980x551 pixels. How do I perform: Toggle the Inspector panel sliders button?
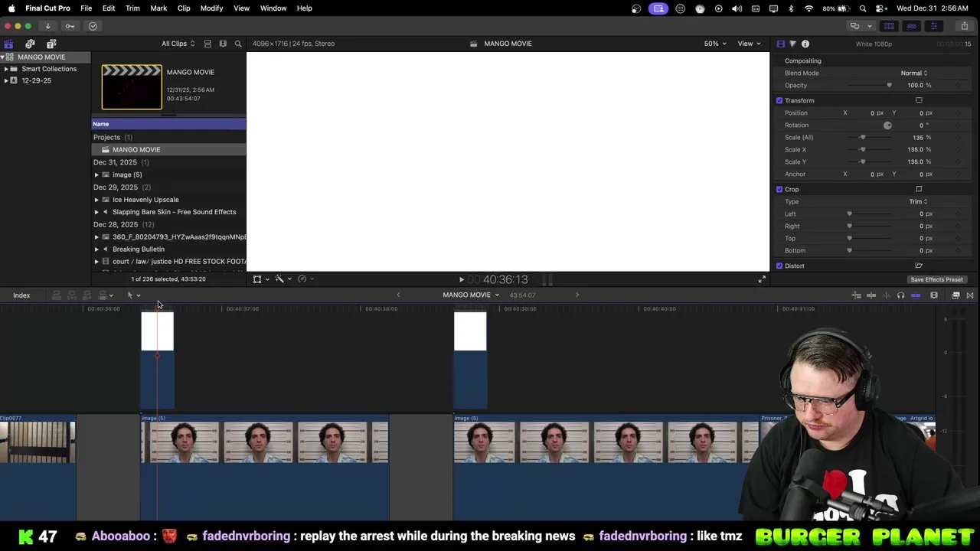click(x=933, y=26)
